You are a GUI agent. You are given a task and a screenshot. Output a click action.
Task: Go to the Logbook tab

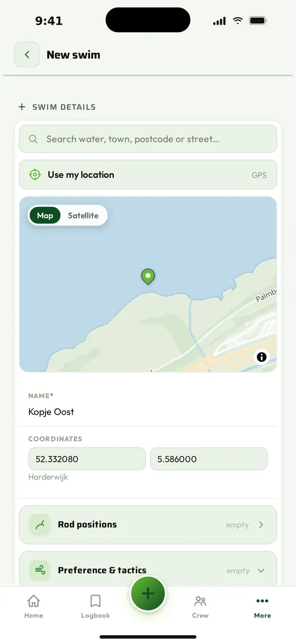click(x=95, y=606)
